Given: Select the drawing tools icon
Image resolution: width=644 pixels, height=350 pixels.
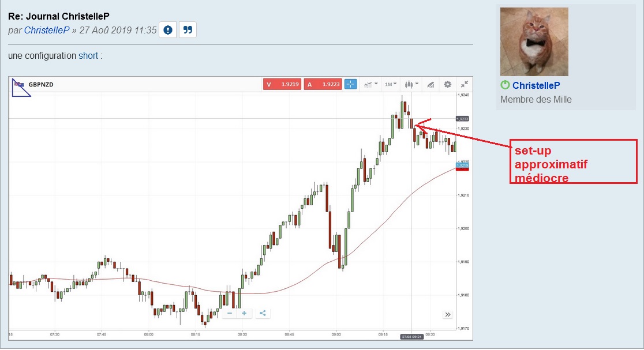Looking at the screenshot, I should (x=430, y=84).
